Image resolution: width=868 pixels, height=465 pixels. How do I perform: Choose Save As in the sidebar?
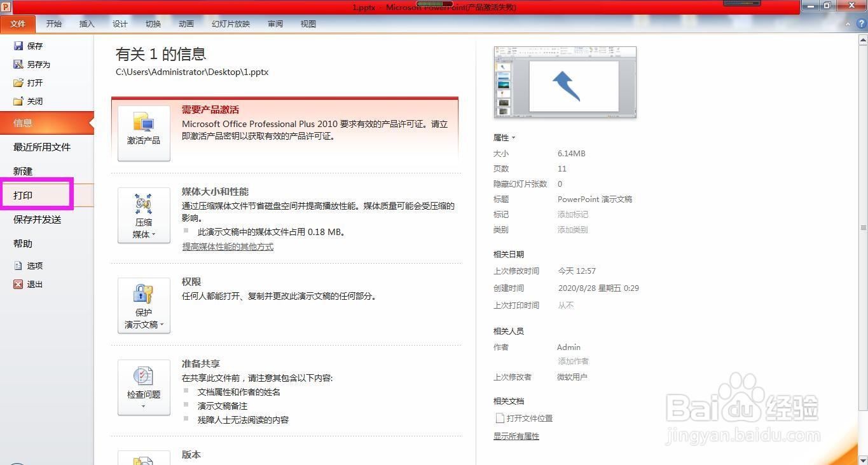tap(31, 64)
